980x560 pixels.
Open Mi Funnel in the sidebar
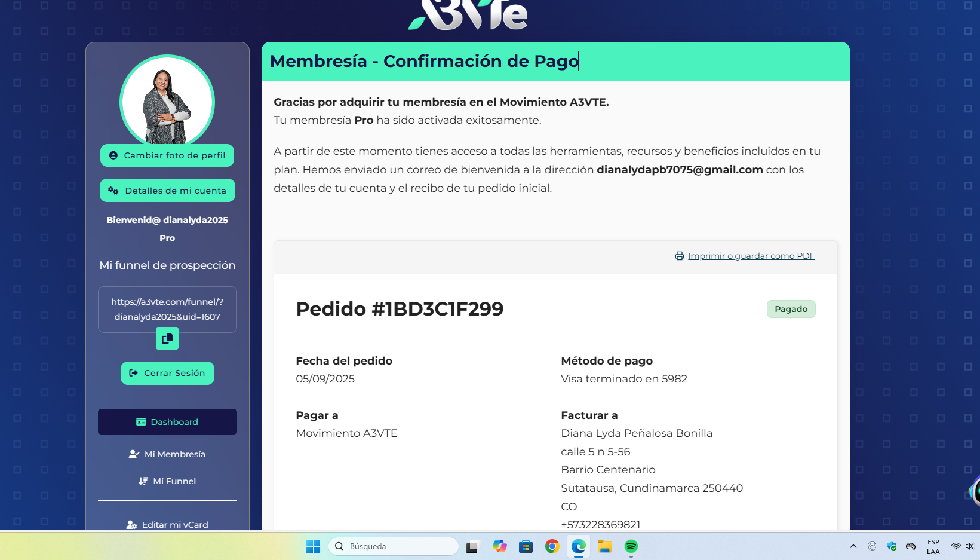(x=167, y=481)
